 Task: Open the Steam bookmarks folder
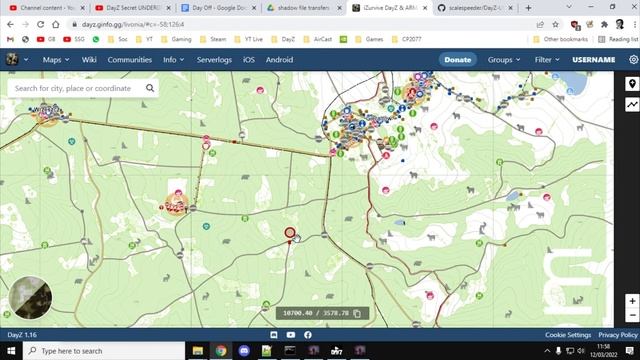pyautogui.click(x=213, y=39)
